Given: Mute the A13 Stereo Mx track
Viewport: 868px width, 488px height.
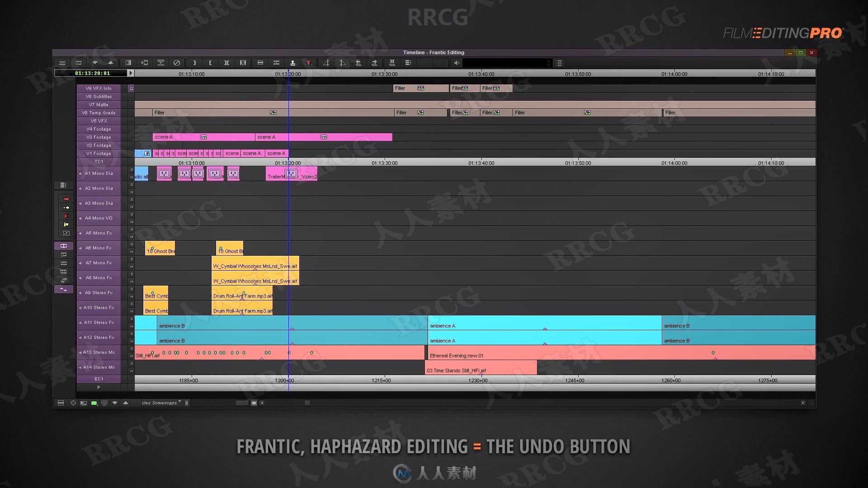Looking at the screenshot, I should click(132, 356).
